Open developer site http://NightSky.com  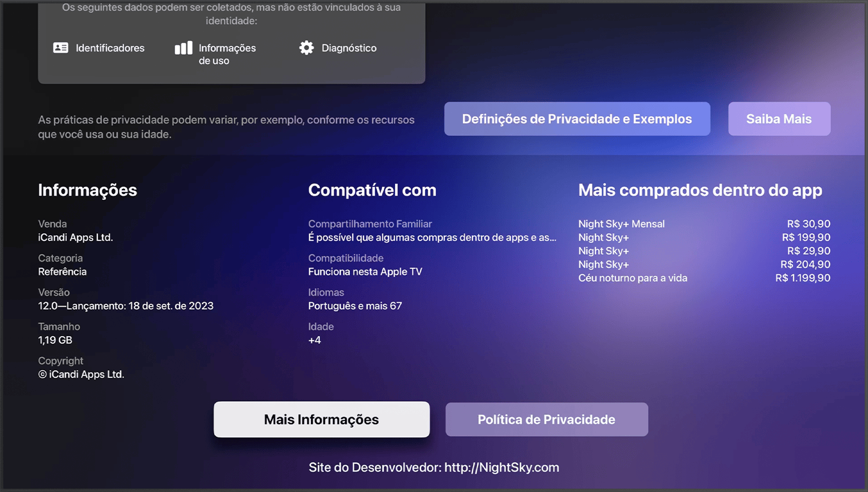tap(434, 468)
